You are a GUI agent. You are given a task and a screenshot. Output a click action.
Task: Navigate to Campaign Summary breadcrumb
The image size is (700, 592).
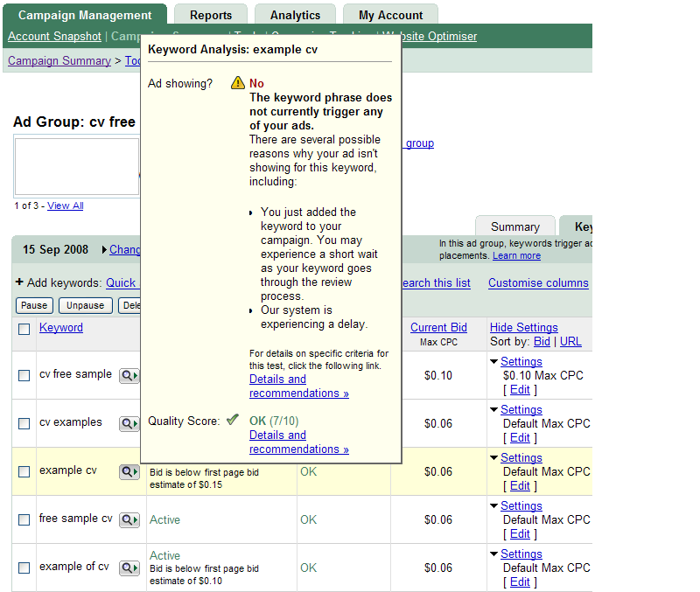click(59, 60)
